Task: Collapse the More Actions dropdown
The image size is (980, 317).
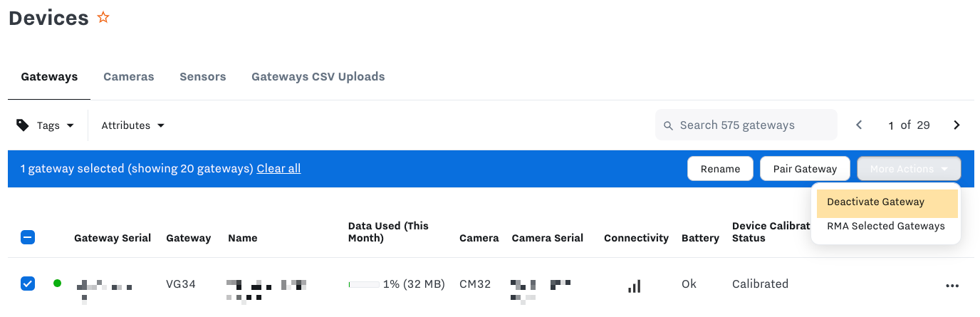Action: pos(909,169)
